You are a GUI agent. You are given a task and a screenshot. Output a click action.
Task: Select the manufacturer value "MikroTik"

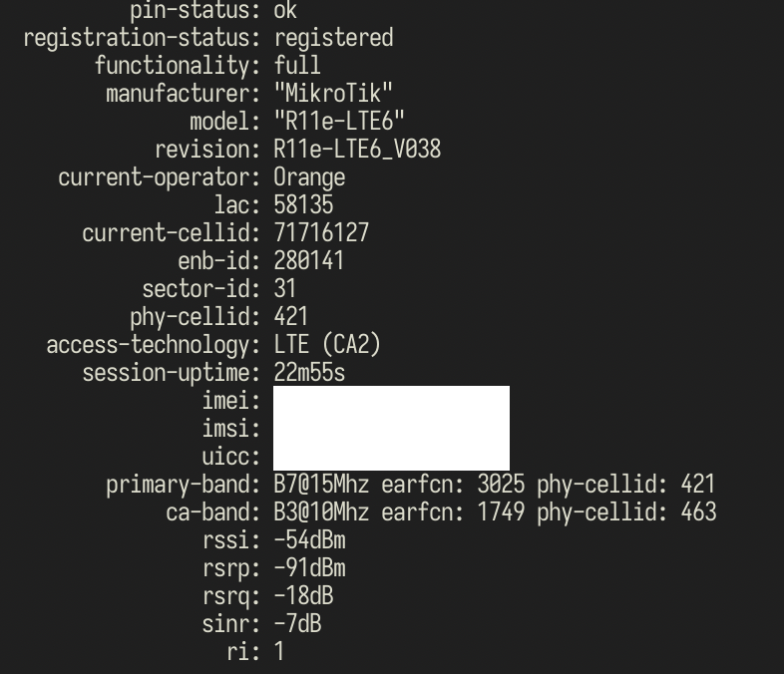pyautogui.click(x=333, y=94)
